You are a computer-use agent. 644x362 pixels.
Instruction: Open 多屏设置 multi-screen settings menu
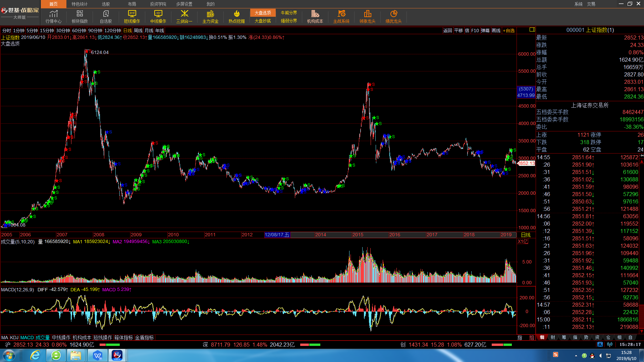tap(184, 4)
